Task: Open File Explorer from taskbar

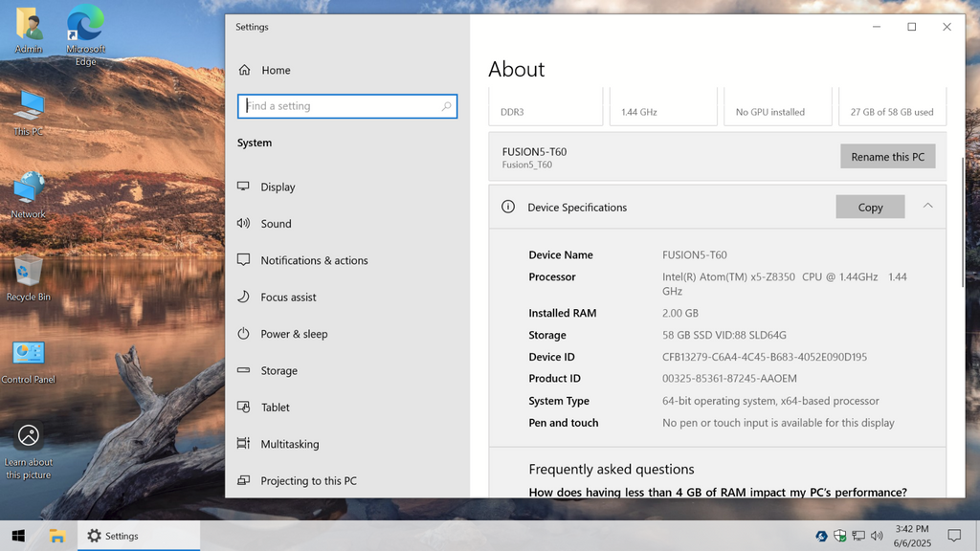Action: coord(56,536)
